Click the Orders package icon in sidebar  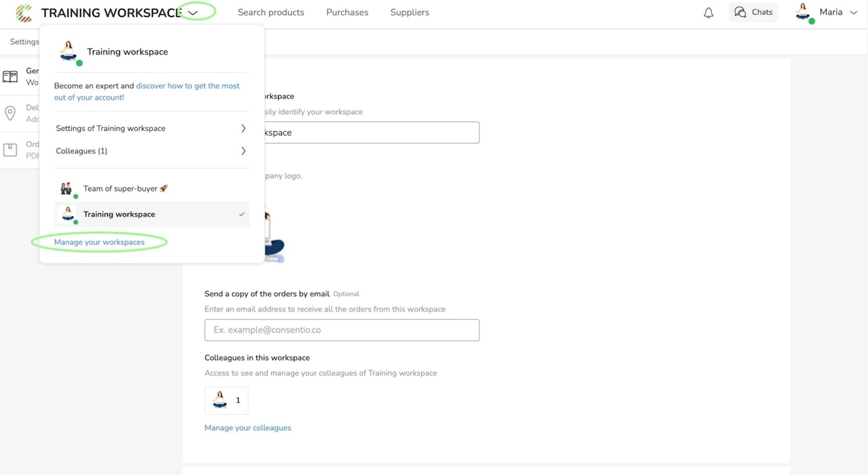[x=10, y=149]
